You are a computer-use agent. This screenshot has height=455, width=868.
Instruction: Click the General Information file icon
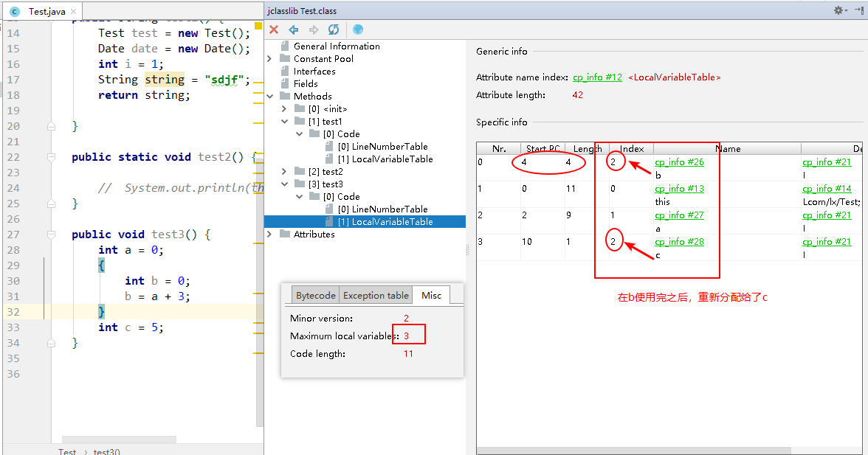285,46
